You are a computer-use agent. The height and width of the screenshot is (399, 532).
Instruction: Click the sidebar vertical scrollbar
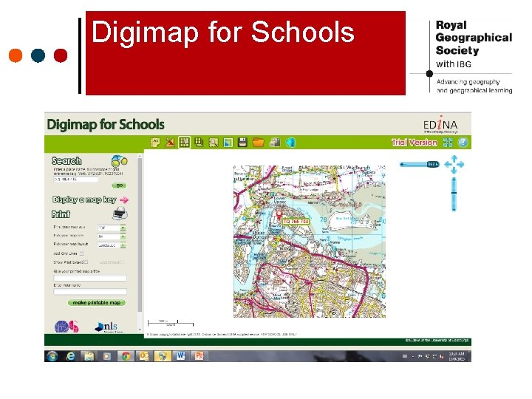coord(140,234)
